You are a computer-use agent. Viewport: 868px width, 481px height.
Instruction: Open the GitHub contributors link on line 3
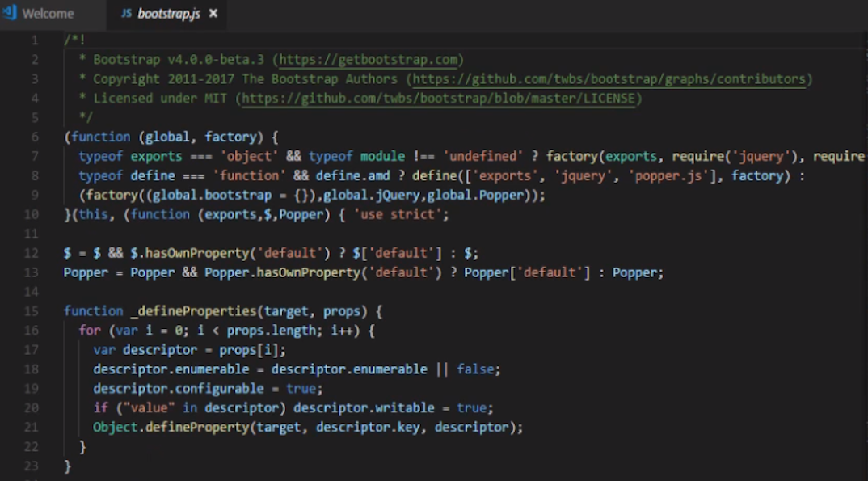pos(609,79)
